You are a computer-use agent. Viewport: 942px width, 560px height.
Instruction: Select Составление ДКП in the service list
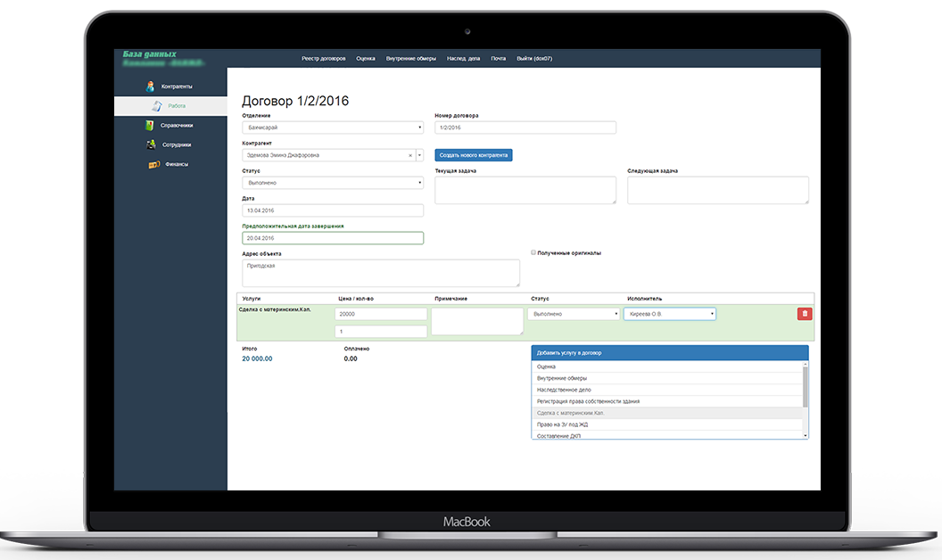click(667, 435)
